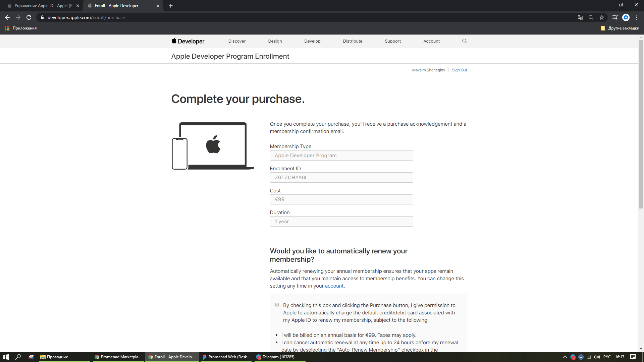Open the Discover menu item
The height and width of the screenshot is (362, 644).
pos(237,41)
